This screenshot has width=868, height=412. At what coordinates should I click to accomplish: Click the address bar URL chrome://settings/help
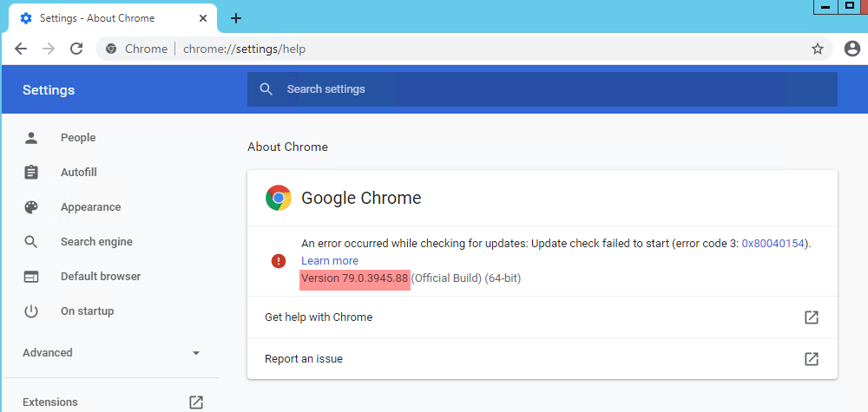[x=244, y=49]
